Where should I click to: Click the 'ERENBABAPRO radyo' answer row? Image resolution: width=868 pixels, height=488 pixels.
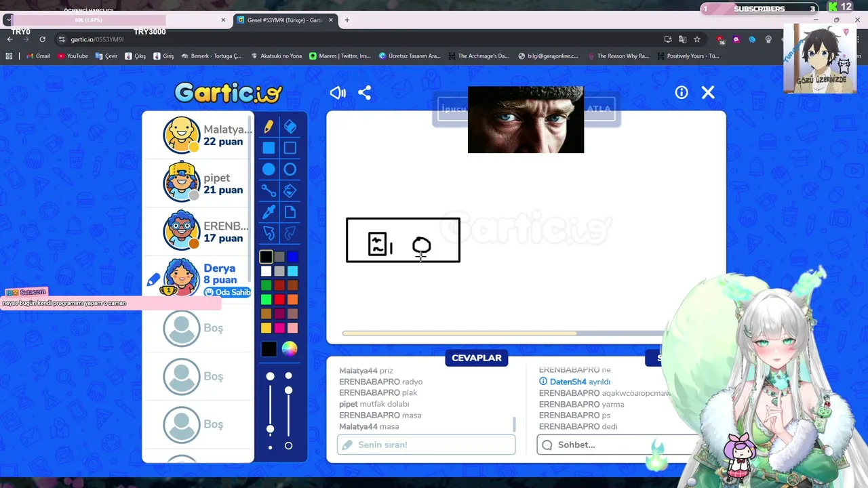click(x=381, y=382)
